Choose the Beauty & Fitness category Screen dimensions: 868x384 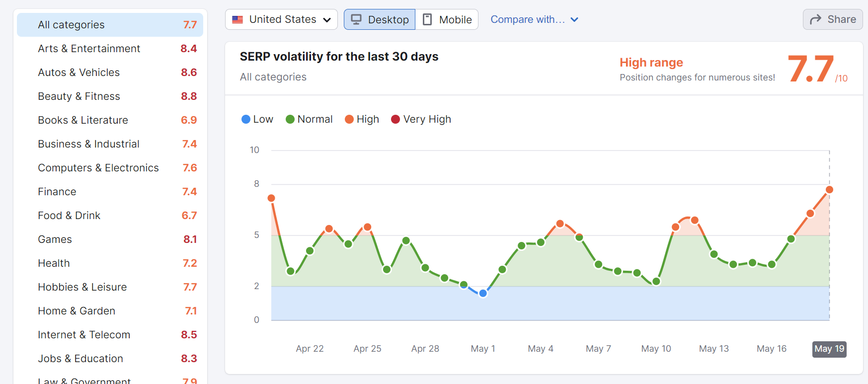click(x=110, y=96)
